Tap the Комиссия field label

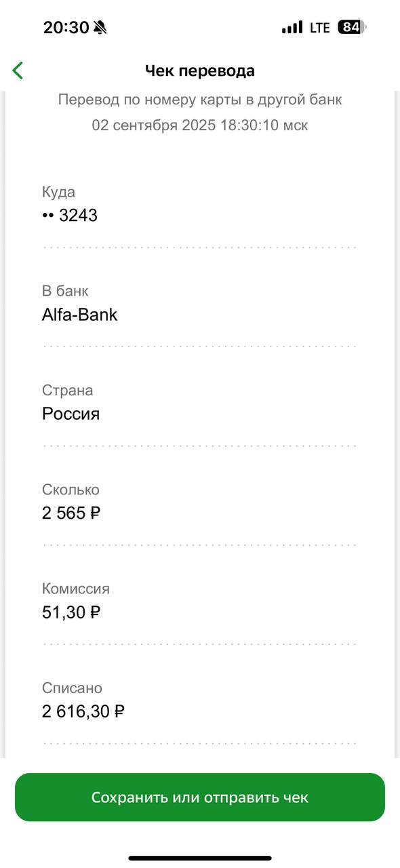point(75,589)
